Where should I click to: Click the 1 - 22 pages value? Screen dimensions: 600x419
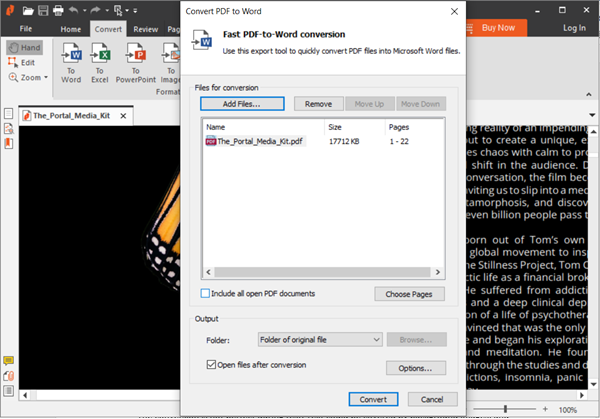(399, 141)
